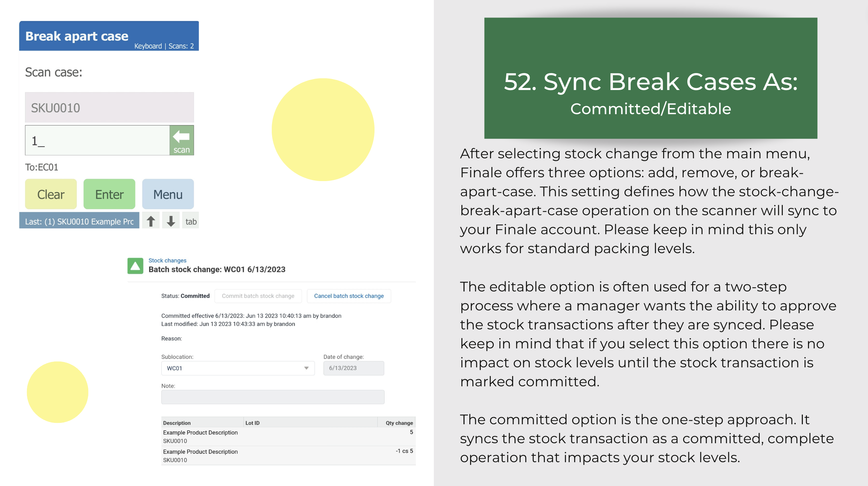Click the green stock change triangle icon

click(x=135, y=266)
